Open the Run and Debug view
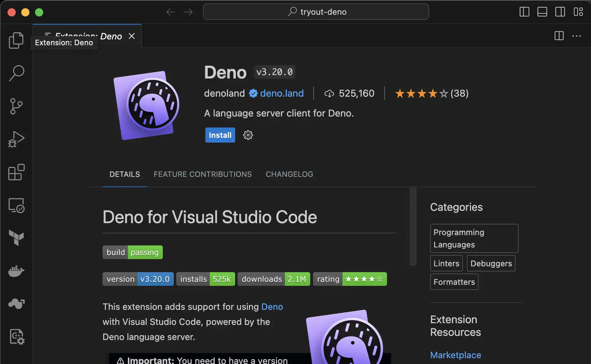 pyautogui.click(x=16, y=139)
